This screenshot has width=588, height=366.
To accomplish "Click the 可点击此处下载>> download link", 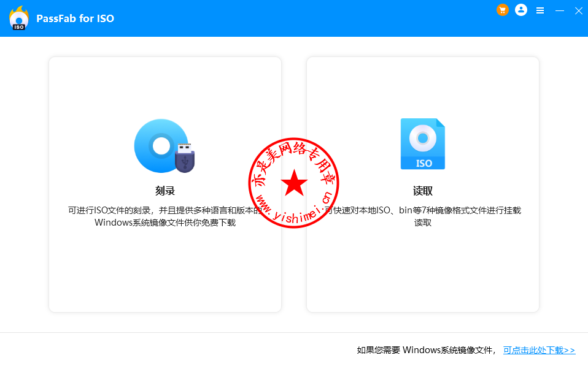I will (539, 350).
